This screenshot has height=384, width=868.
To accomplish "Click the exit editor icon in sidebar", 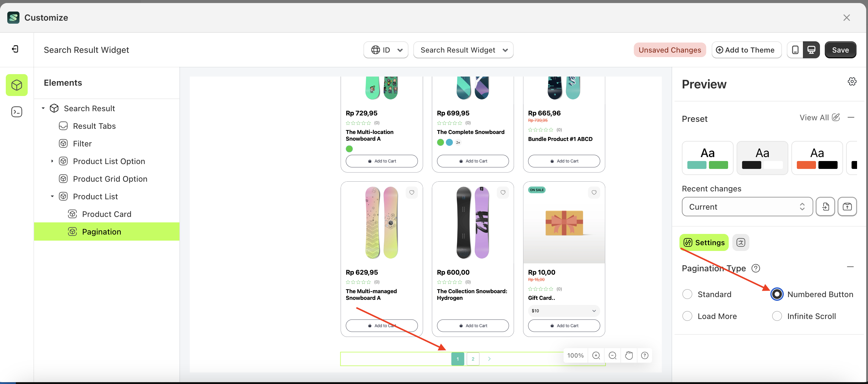I will click(15, 49).
